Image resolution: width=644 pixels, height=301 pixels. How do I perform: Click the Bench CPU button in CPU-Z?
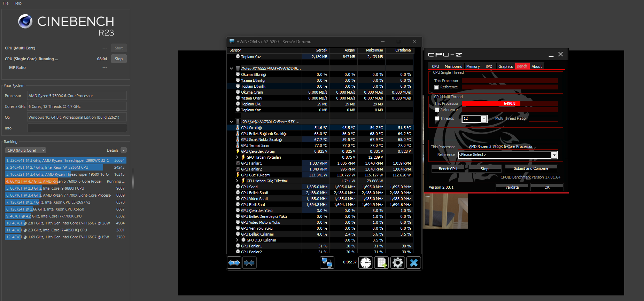point(448,169)
